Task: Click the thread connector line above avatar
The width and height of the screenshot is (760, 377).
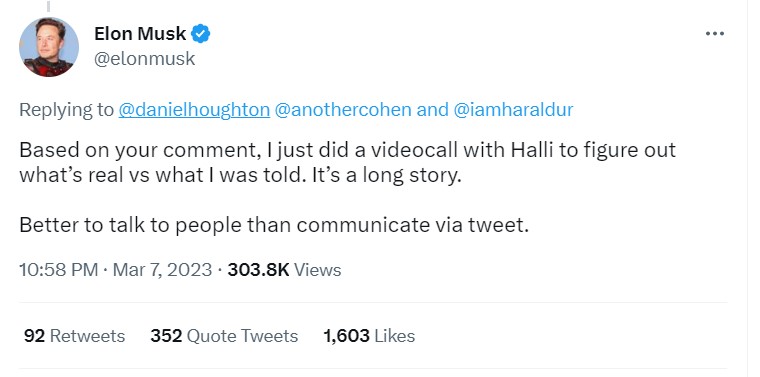Action: (48, 6)
